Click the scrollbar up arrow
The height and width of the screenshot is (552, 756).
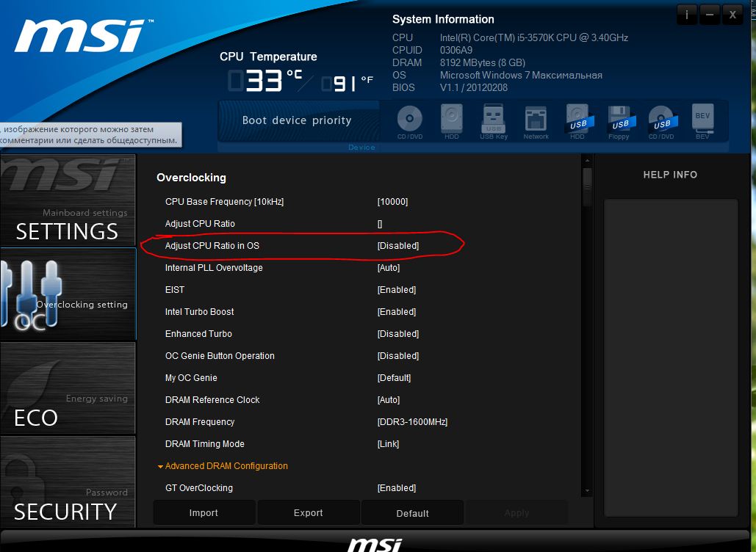587,161
